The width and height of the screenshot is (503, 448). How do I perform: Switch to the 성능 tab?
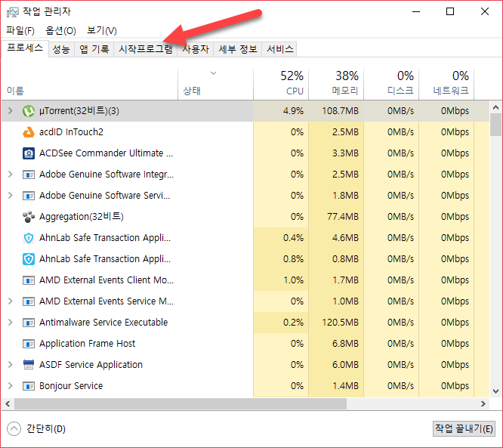click(x=61, y=49)
